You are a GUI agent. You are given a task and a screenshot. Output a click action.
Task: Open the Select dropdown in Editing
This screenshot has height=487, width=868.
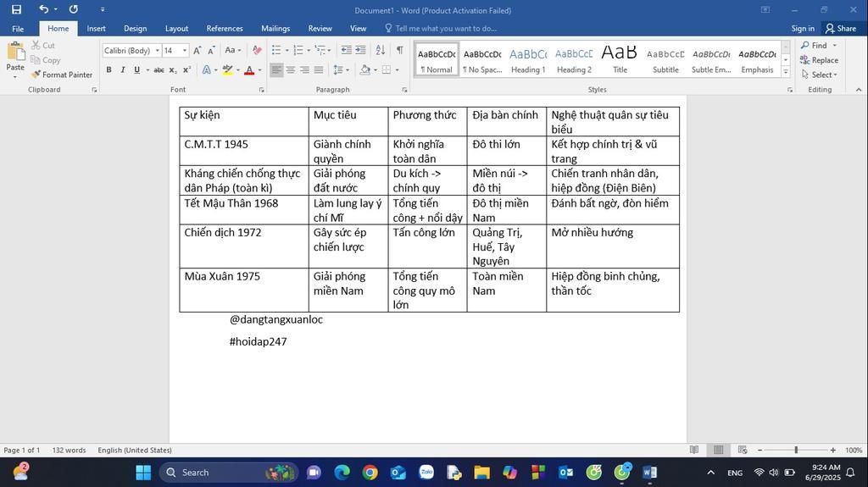tap(820, 75)
